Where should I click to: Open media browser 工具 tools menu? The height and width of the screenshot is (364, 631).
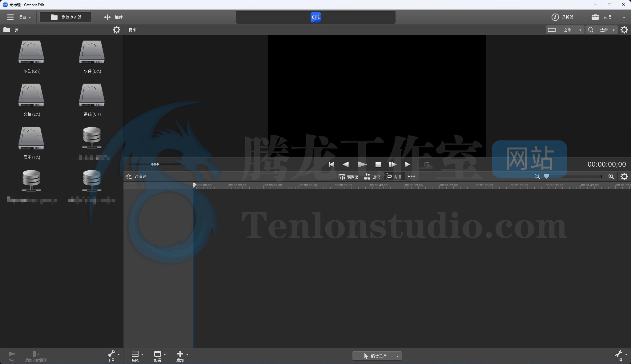(113, 356)
